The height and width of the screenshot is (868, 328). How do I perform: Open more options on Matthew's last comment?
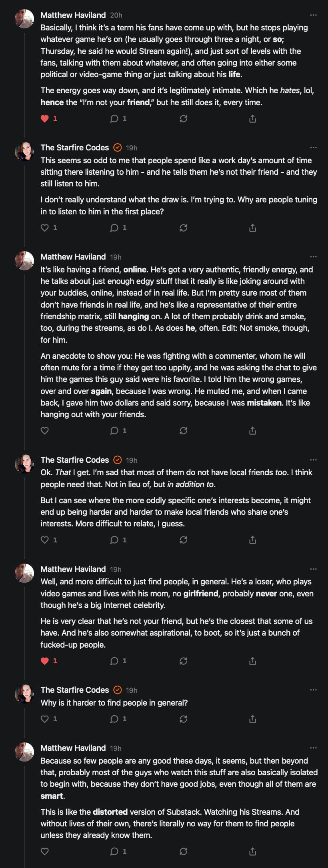pyautogui.click(x=313, y=748)
